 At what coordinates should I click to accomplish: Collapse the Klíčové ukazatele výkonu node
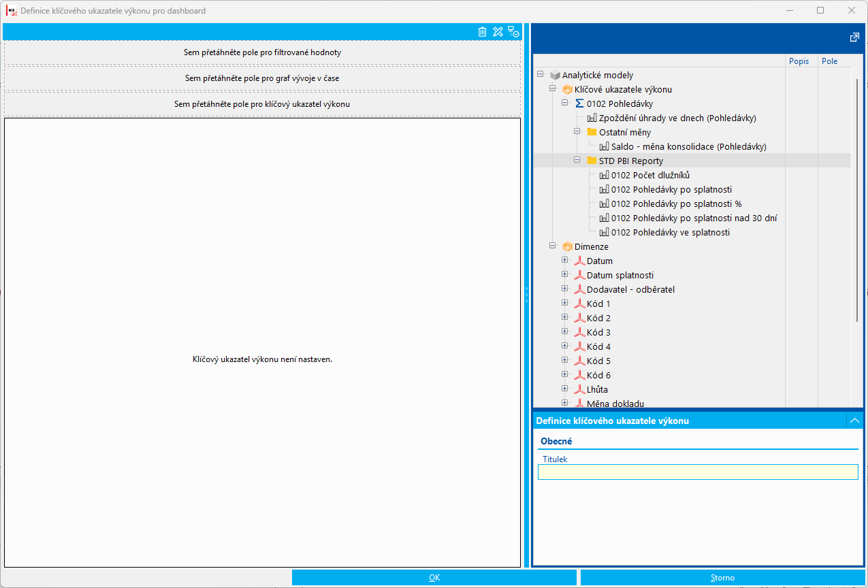click(552, 89)
